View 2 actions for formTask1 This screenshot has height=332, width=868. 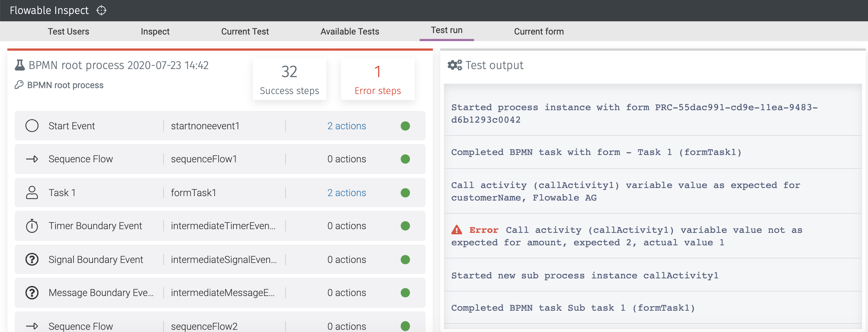[347, 192]
